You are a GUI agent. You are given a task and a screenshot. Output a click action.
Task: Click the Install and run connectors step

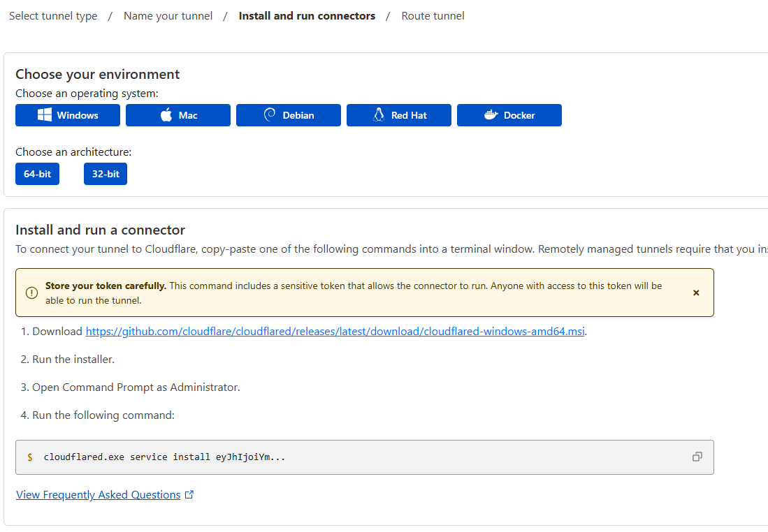tap(307, 15)
